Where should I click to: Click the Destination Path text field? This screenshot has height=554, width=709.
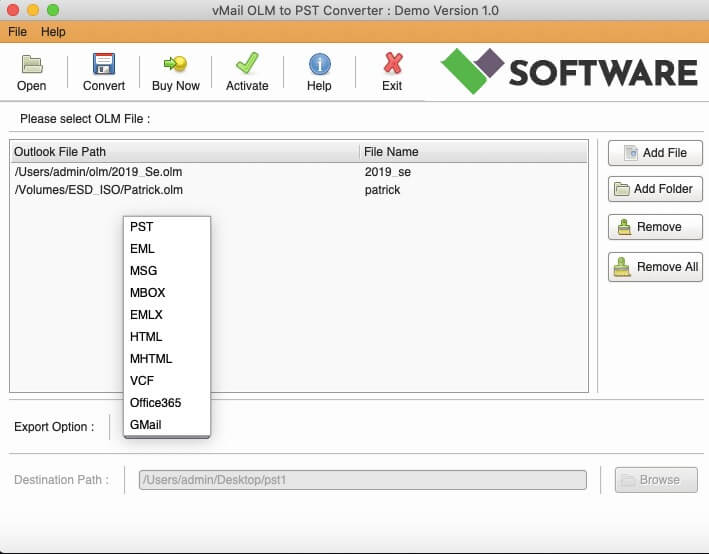362,480
